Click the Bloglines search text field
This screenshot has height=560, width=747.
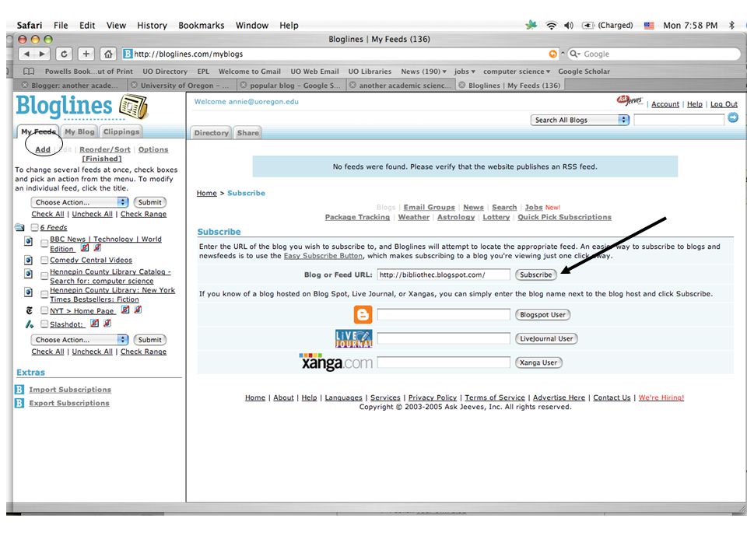pyautogui.click(x=679, y=120)
